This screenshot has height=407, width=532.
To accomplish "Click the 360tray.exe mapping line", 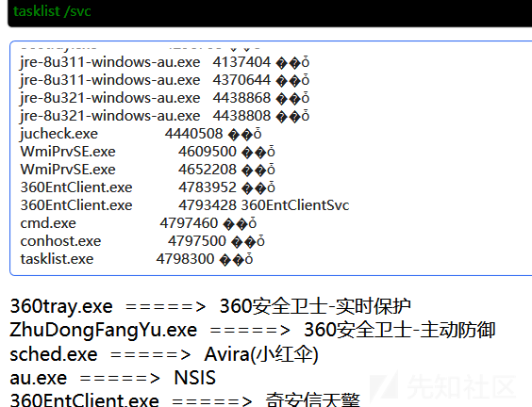I will click(210, 307).
